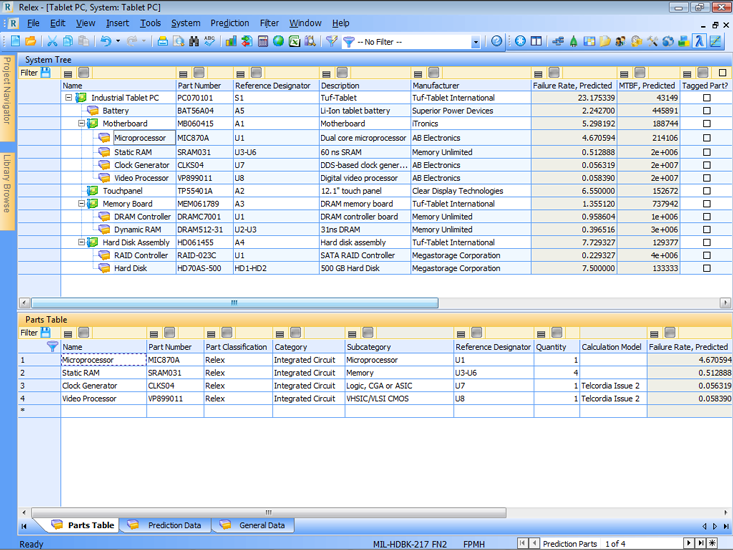Open the System menu
Screen dimensions: 733x550
click(x=186, y=23)
